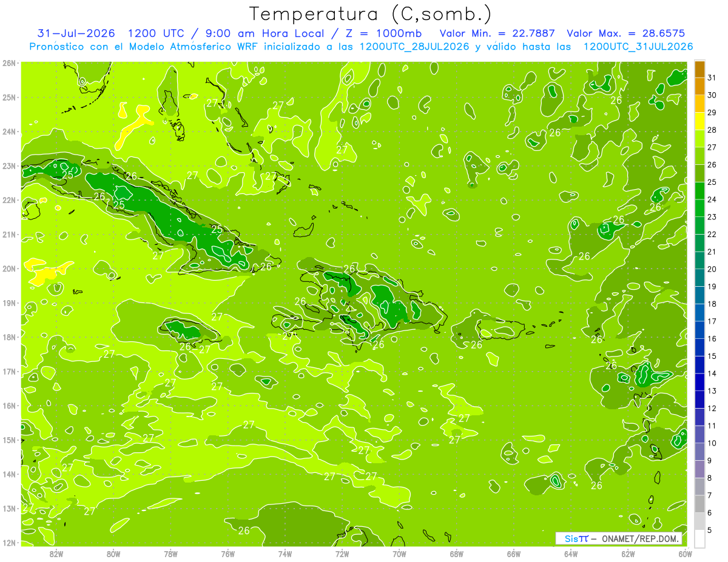Image resolution: width=728 pixels, height=562 pixels.
Task: Click the purple legend swatch between 10 and 11
Action: click(x=699, y=434)
